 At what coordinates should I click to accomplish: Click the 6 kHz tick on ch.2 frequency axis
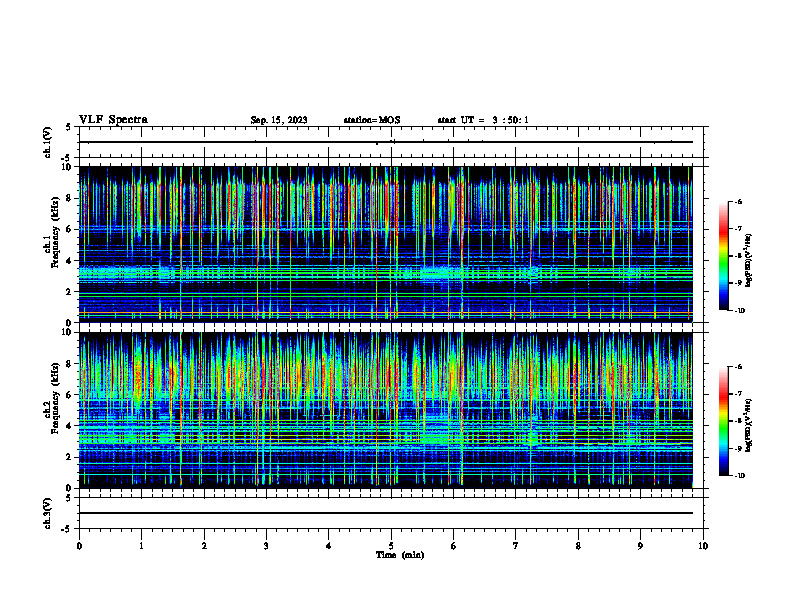[x=70, y=395]
